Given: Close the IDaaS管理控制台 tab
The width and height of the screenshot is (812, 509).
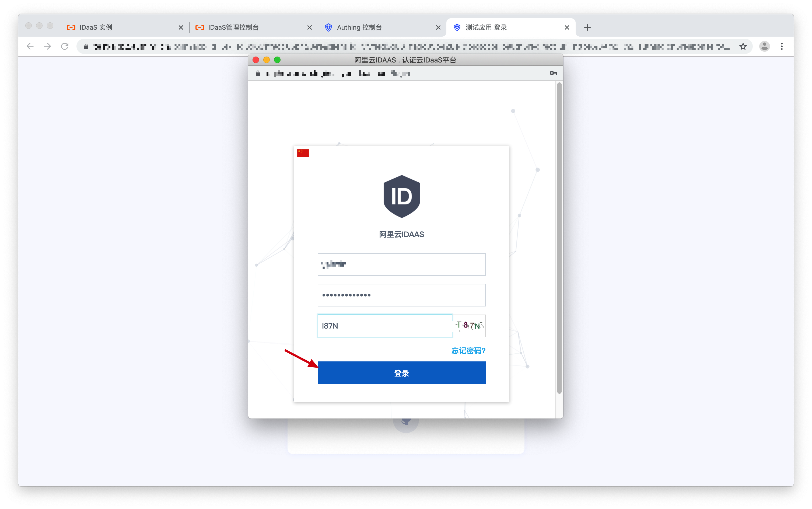Looking at the screenshot, I should [x=310, y=27].
